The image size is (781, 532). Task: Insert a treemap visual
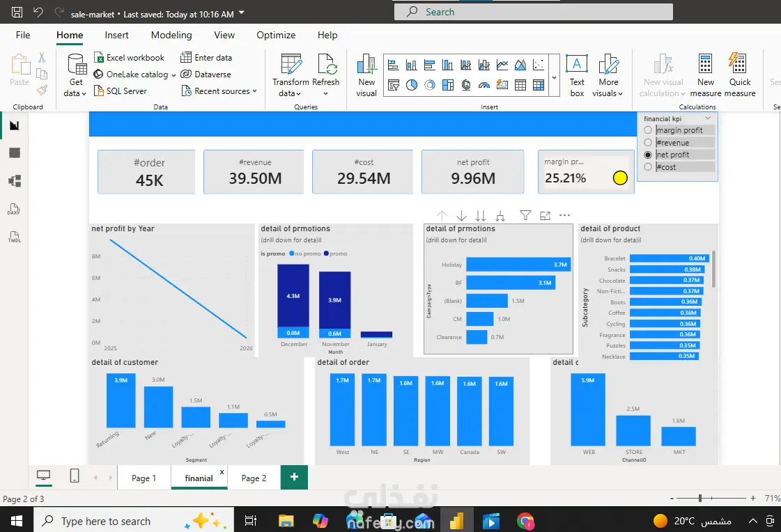point(448,85)
